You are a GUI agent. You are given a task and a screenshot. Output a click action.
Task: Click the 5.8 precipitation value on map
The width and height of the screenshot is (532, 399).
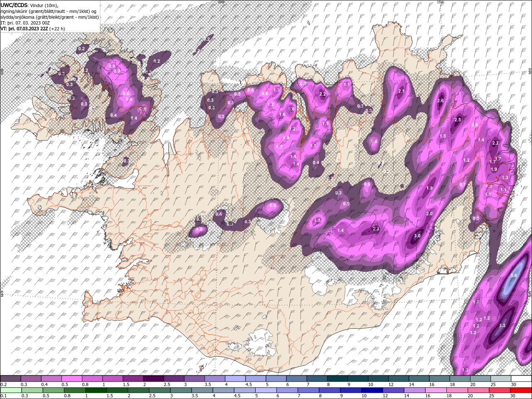pyautogui.click(x=513, y=276)
